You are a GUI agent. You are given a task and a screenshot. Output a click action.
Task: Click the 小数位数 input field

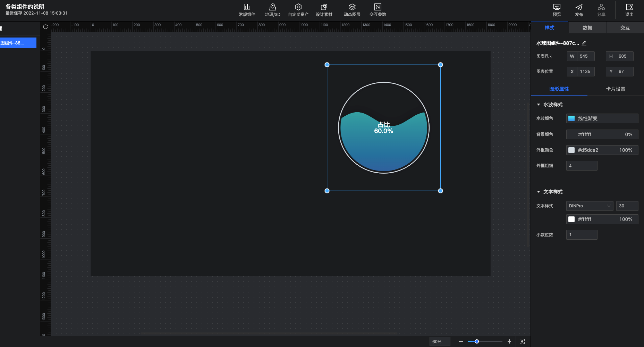point(582,235)
